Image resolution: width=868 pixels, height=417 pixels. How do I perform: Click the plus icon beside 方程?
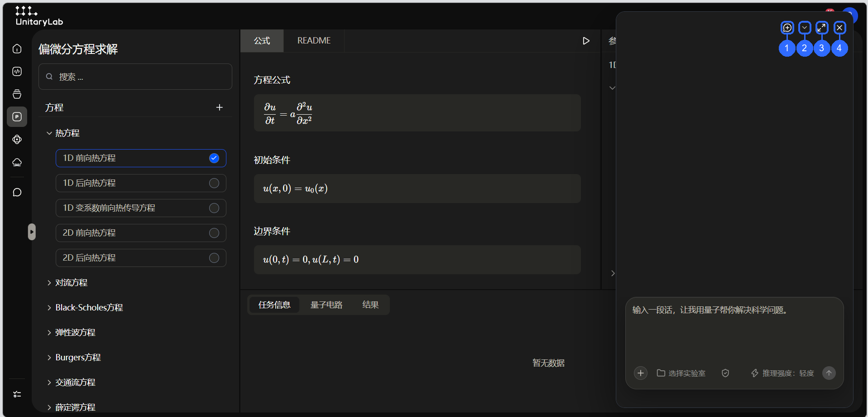point(220,107)
